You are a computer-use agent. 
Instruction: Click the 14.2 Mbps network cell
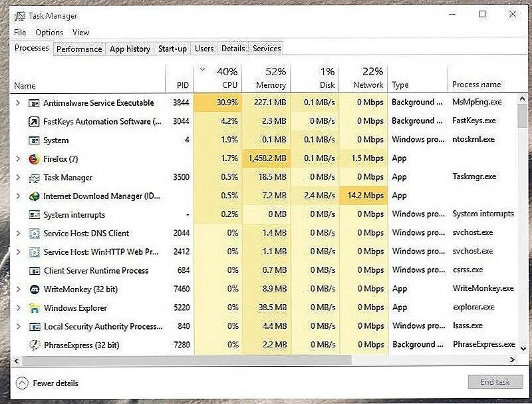click(x=363, y=196)
